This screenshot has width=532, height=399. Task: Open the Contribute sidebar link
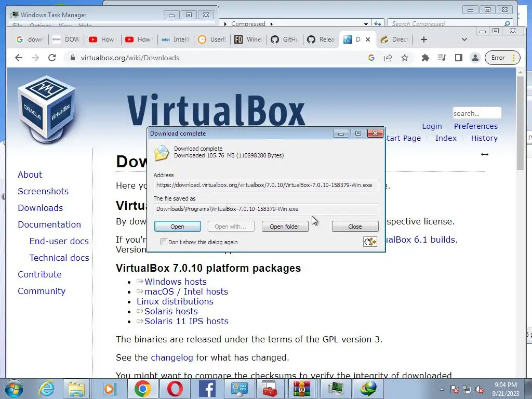click(39, 274)
